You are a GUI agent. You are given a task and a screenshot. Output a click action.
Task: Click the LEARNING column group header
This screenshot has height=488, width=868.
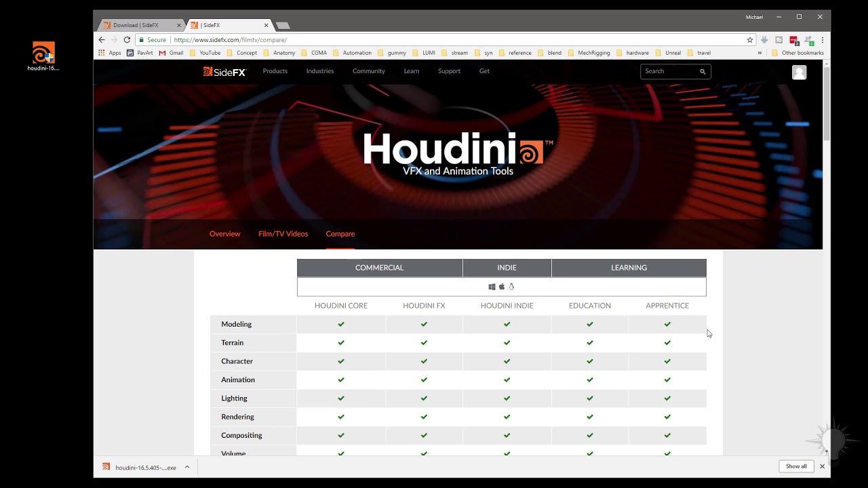[x=629, y=268]
